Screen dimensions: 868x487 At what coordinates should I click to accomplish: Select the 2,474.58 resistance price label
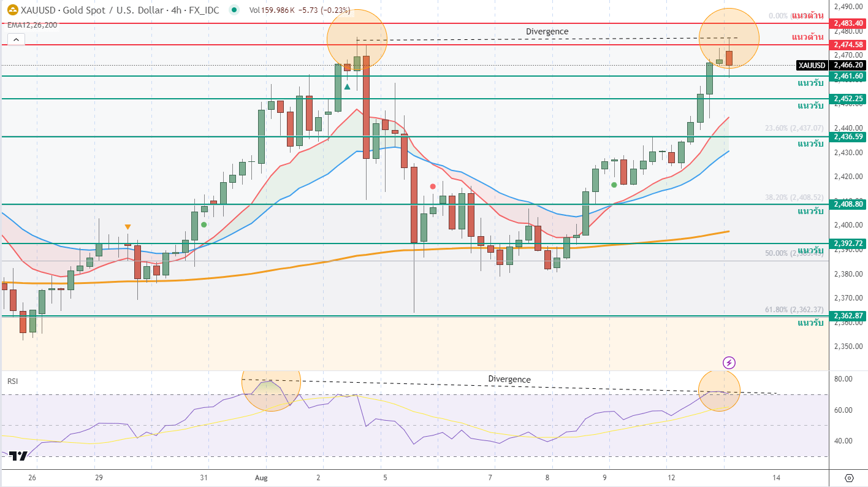point(848,45)
